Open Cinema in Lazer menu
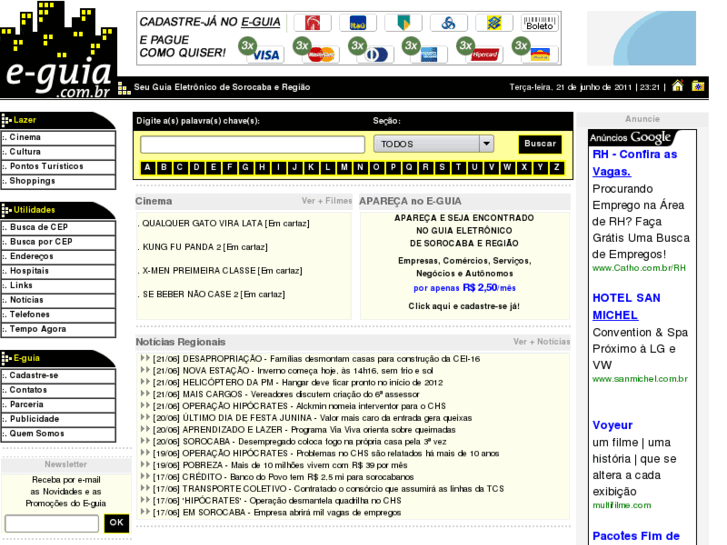Viewport: 727px width, 545px height. click(58, 137)
